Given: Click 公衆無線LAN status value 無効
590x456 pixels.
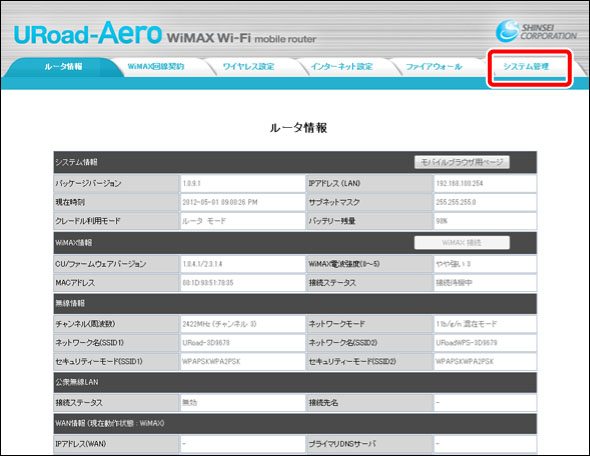Looking at the screenshot, I should click(x=190, y=403).
